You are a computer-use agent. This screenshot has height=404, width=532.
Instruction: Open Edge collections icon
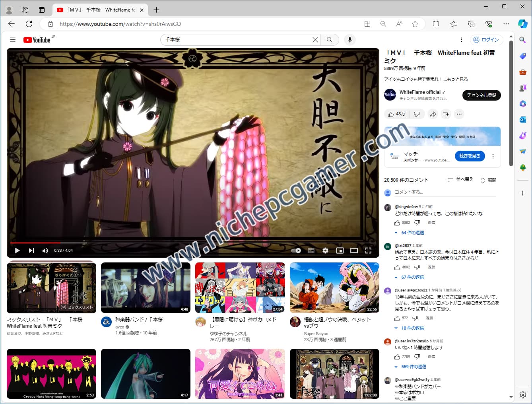471,24
